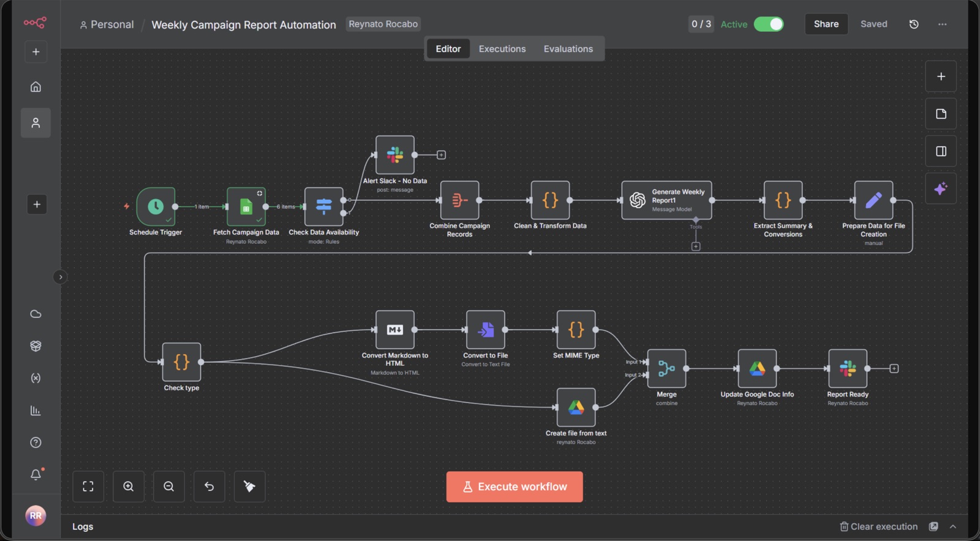The image size is (980, 541).
Task: Open the RR user avatar menu
Action: pos(36,516)
